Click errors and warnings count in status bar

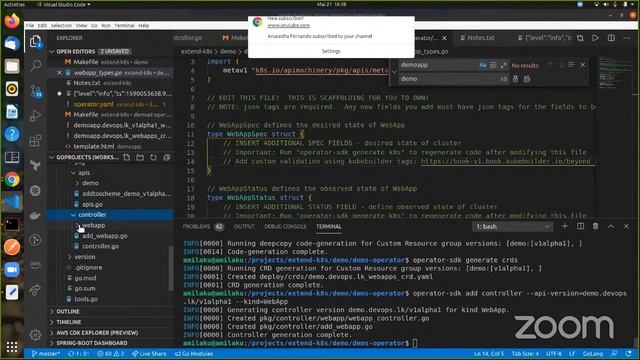[x=111, y=354]
